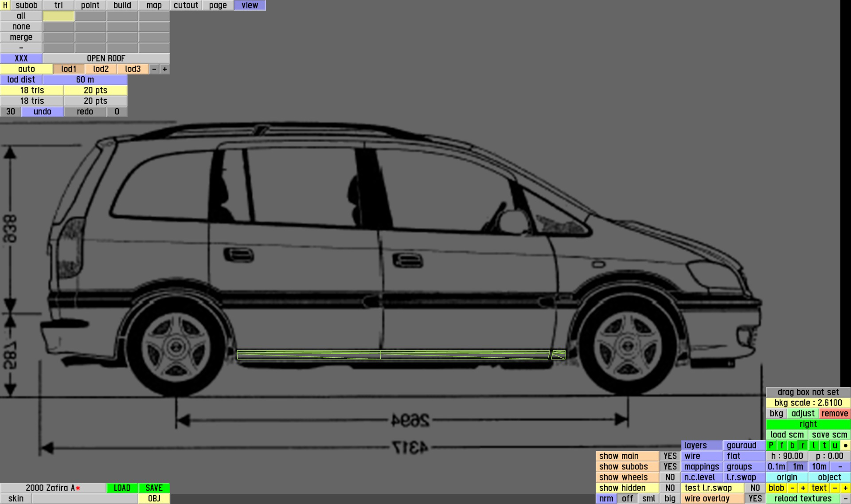Image resolution: width=851 pixels, height=504 pixels.
Task: Select the yellow subobject color cell
Action: pos(59,16)
